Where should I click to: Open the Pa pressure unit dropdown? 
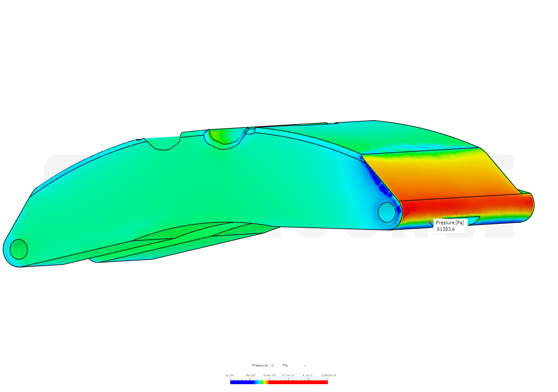(295, 365)
